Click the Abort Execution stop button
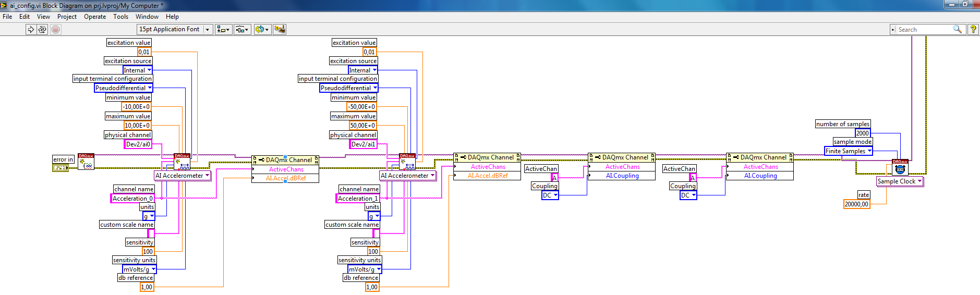The image size is (980, 295). [x=56, y=30]
